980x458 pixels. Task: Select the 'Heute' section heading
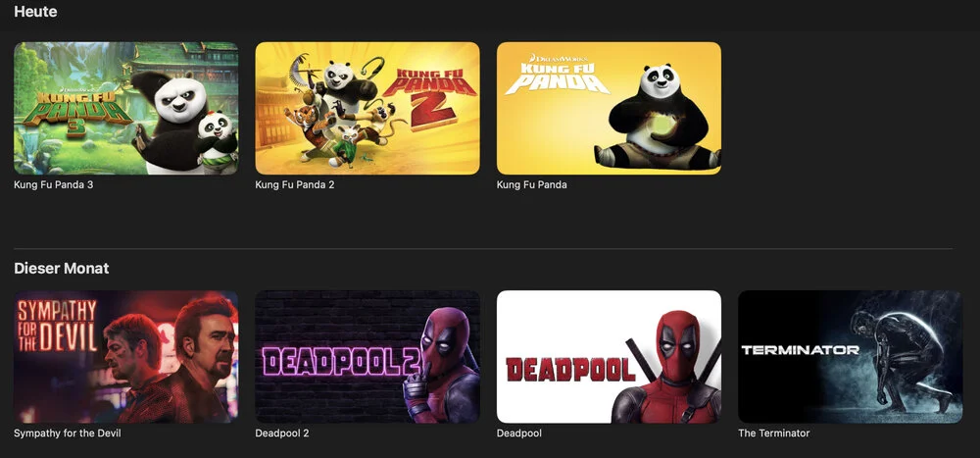(35, 11)
